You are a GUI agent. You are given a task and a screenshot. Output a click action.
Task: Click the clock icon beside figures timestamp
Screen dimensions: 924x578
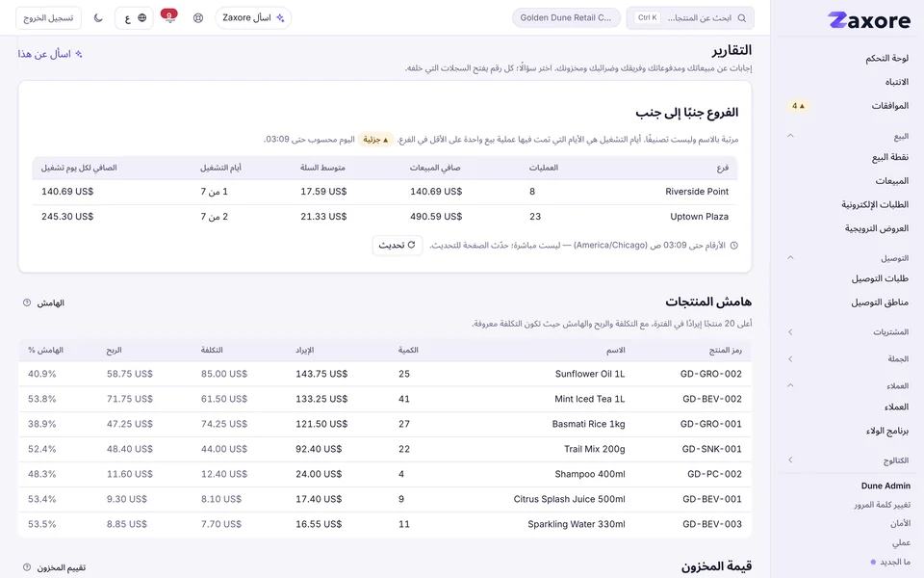coord(733,246)
